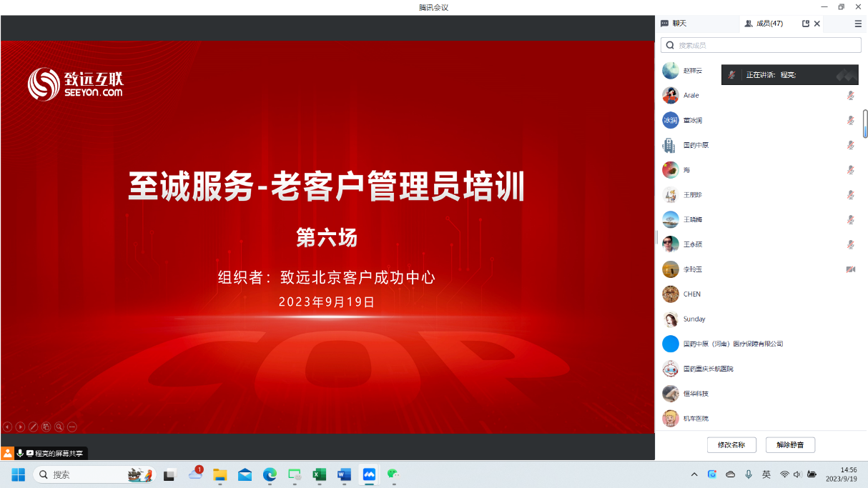Toggle microphone icon next to 王永顺
The height and width of the screenshot is (488, 868).
(x=850, y=244)
